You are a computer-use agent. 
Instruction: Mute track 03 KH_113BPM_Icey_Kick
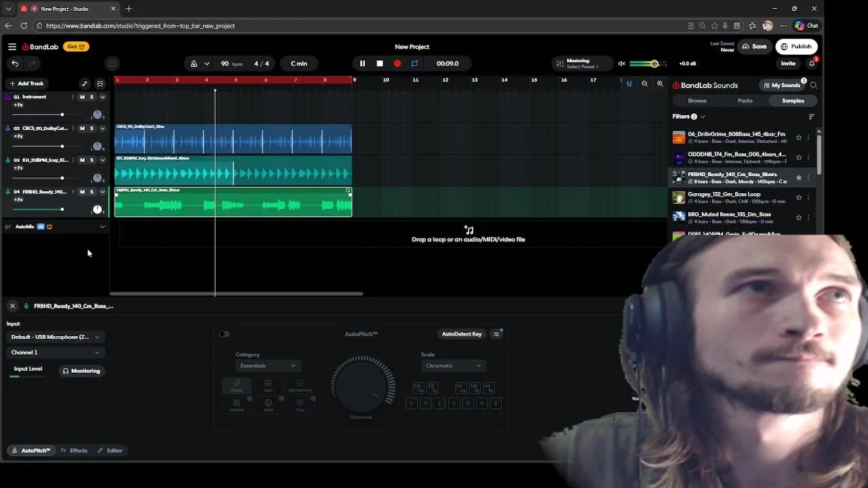coord(83,160)
